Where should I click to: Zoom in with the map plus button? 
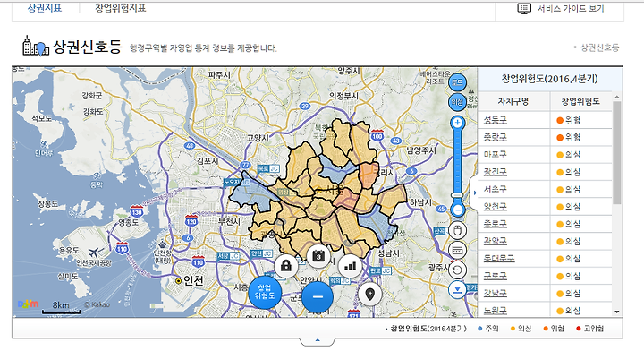[458, 123]
